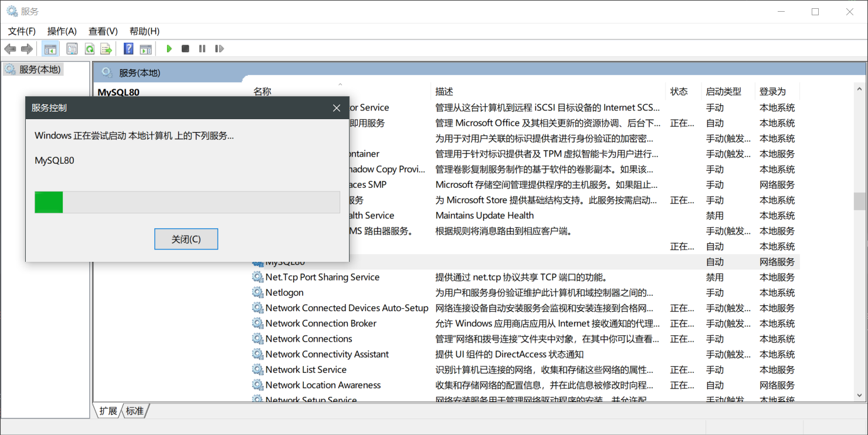Click the Restart Service toolbar icon
The height and width of the screenshot is (435, 868).
click(219, 48)
